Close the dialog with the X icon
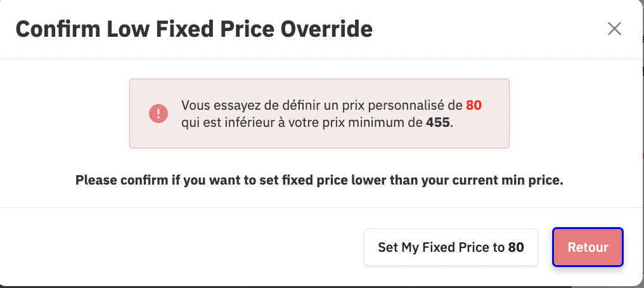Viewport: 644px width, 288px height. click(614, 29)
